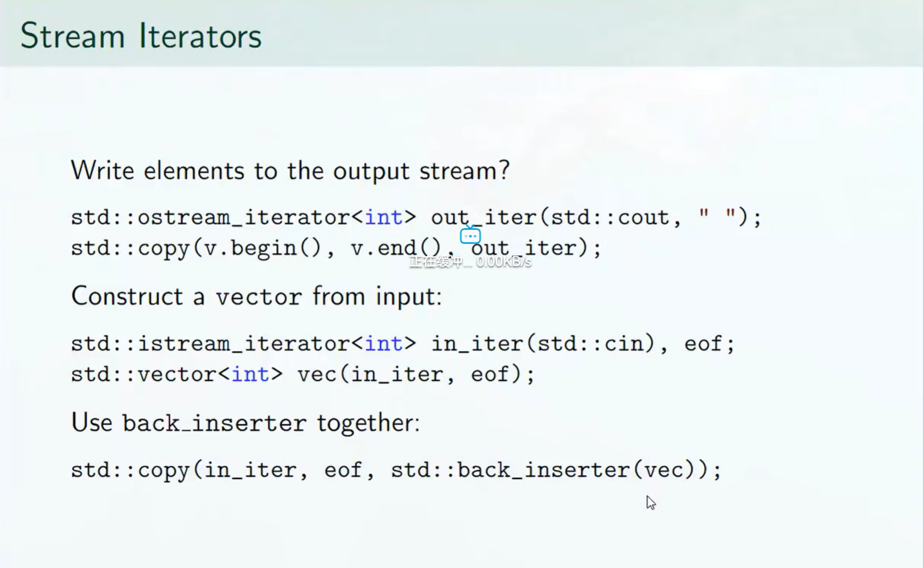Click "v.begin()" in the std::copy call
The width and height of the screenshot is (924, 568).
pyautogui.click(x=263, y=248)
